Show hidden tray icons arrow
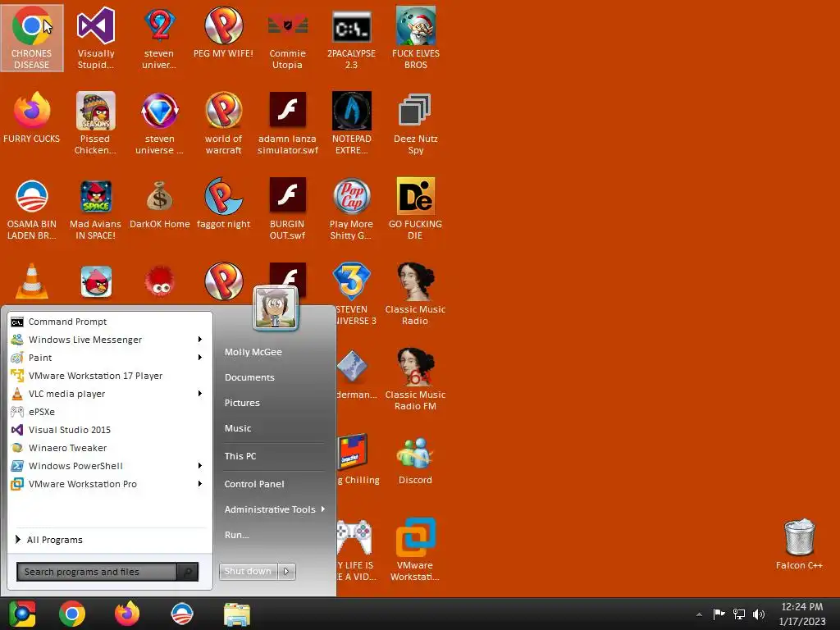 [699, 614]
